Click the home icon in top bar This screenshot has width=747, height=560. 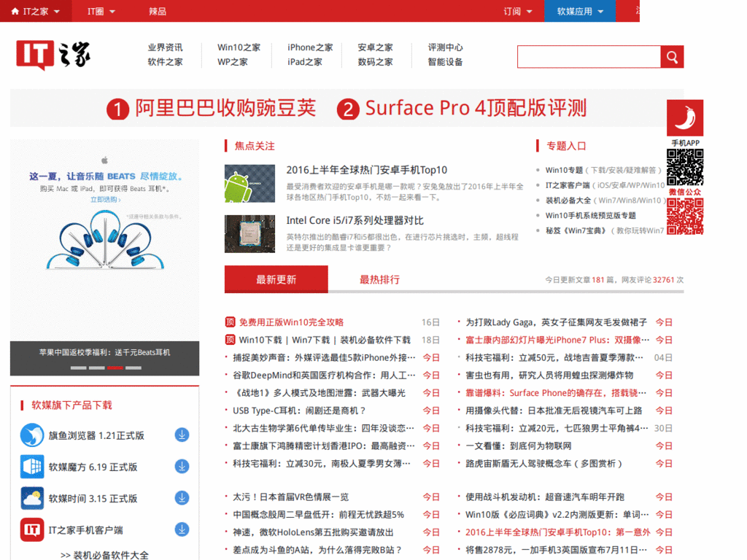click(15, 11)
